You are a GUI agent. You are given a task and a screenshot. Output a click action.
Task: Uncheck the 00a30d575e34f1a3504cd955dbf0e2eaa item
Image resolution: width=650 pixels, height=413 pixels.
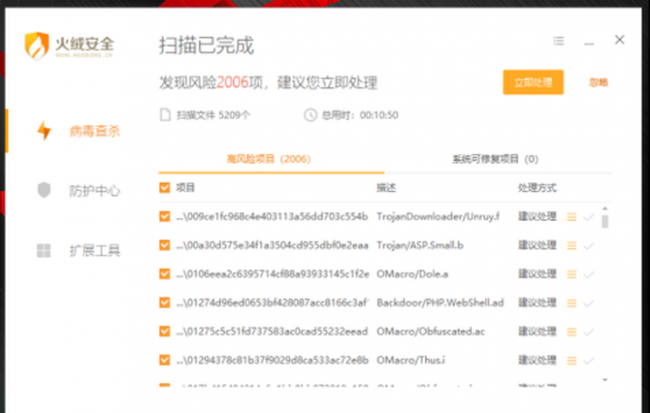(x=165, y=245)
